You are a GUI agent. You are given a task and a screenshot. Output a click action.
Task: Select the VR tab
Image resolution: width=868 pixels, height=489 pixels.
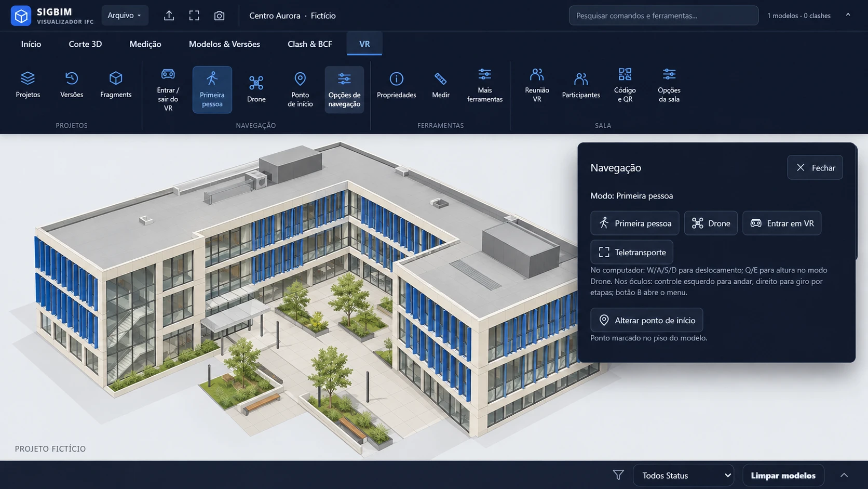pos(364,44)
